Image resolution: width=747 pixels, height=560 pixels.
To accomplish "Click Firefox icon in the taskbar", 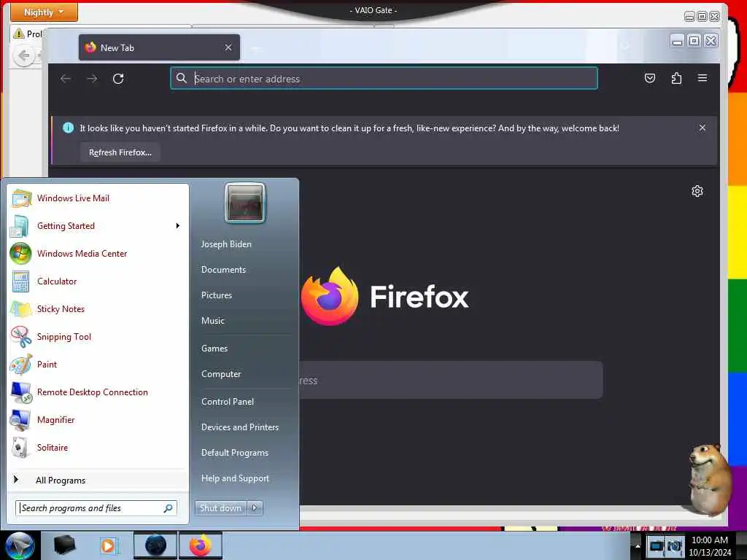I will click(x=201, y=545).
